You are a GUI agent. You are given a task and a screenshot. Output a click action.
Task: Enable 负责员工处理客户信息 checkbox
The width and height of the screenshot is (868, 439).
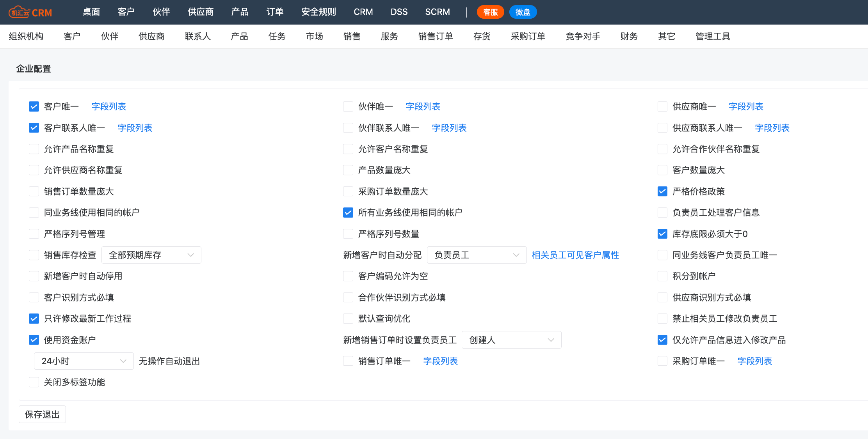(x=662, y=212)
